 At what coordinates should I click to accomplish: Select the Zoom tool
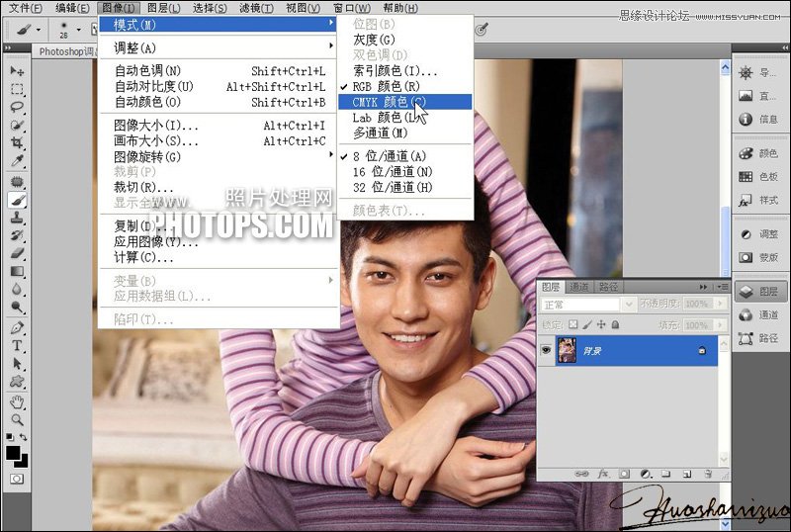pyautogui.click(x=17, y=420)
